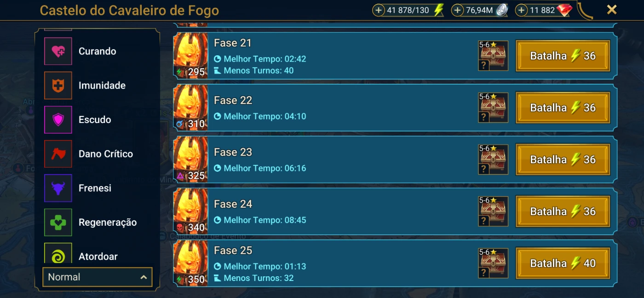Open the Fase 22 boss thumbnail
The width and height of the screenshot is (644, 298).
[190, 107]
